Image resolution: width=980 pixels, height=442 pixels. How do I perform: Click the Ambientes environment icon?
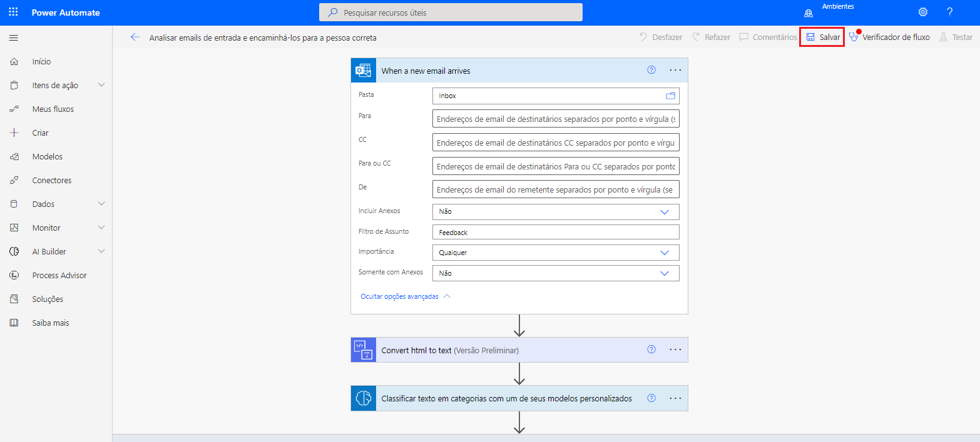point(809,13)
